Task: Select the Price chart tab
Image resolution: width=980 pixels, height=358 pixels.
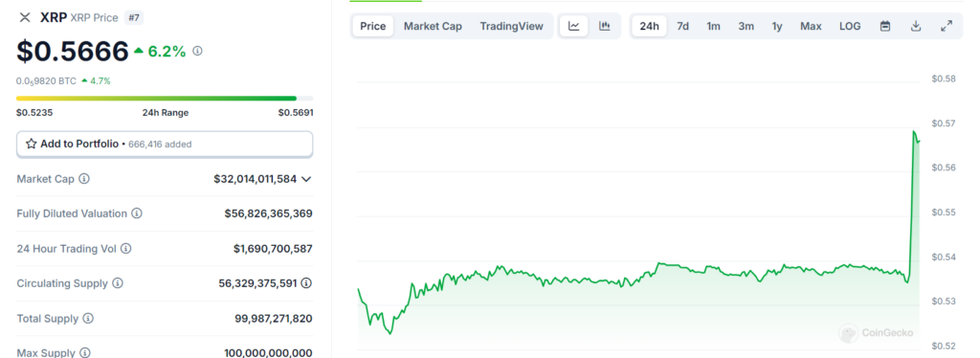Action: [x=373, y=26]
